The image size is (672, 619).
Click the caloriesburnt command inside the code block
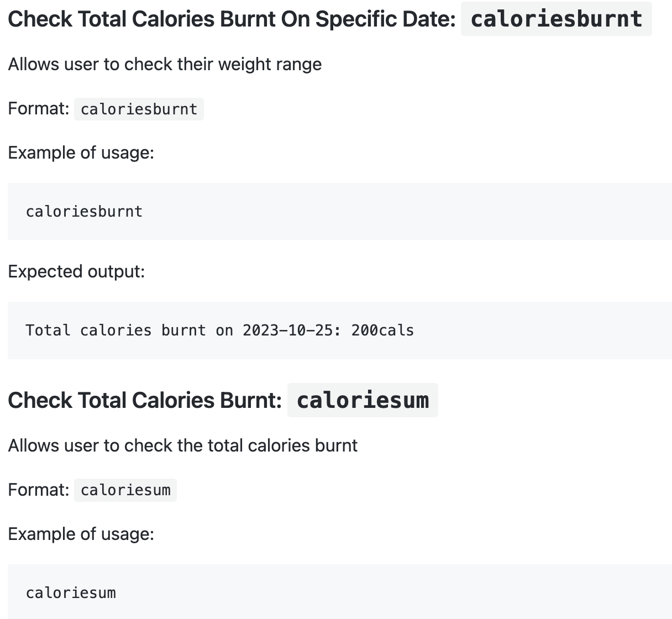point(84,211)
